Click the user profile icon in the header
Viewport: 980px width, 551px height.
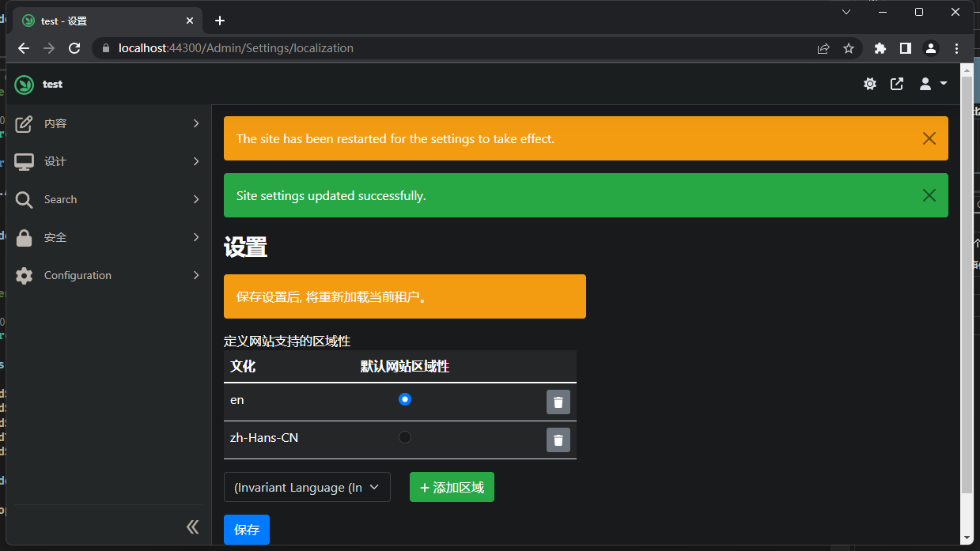click(x=924, y=83)
